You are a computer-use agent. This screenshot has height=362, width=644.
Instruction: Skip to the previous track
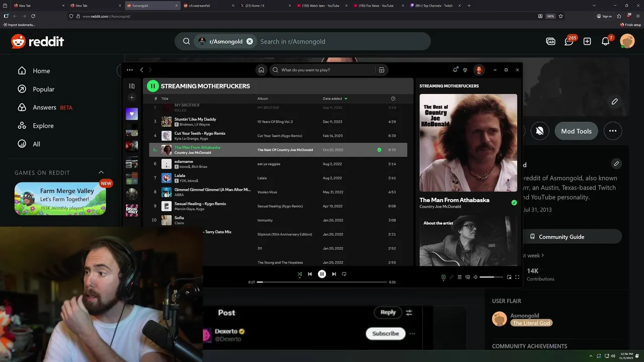tap(310, 274)
